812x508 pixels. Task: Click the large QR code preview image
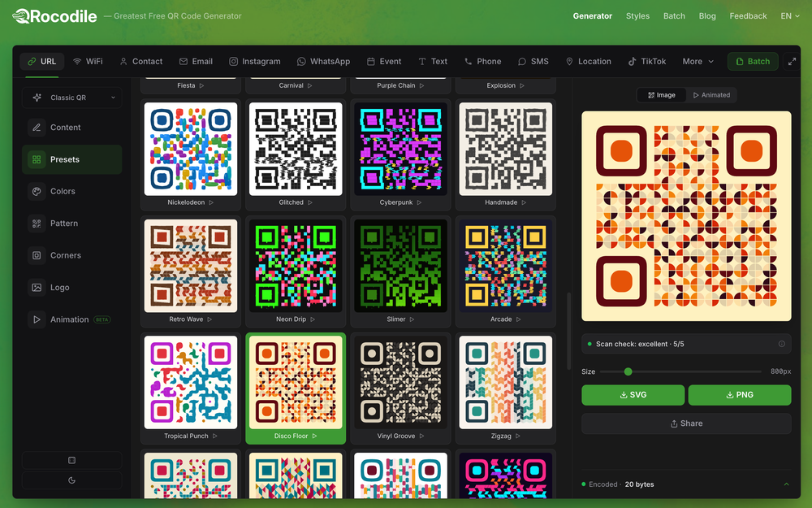pos(686,216)
